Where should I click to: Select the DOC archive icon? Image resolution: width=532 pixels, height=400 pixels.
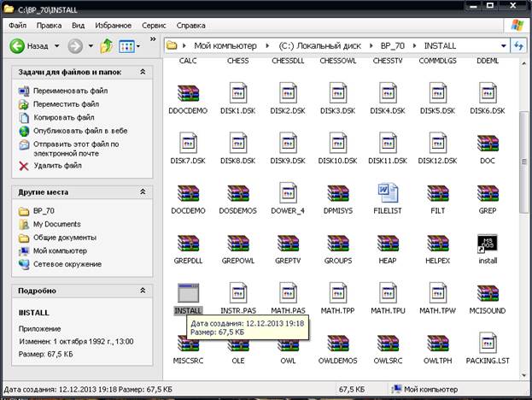pos(488,143)
